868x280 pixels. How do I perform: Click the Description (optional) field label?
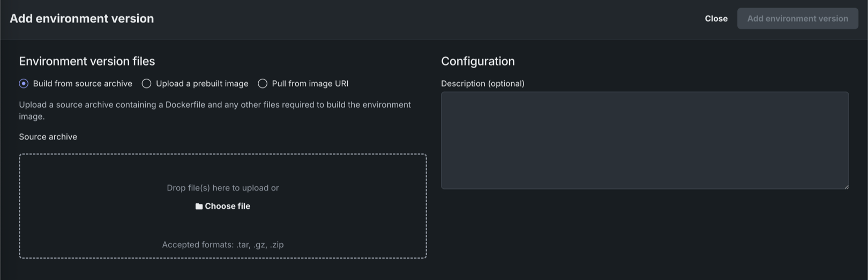click(482, 84)
